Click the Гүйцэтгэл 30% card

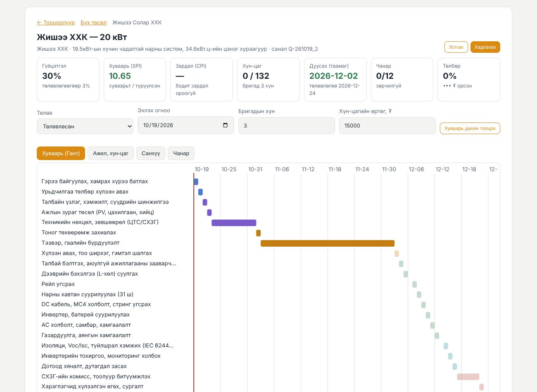tap(68, 80)
